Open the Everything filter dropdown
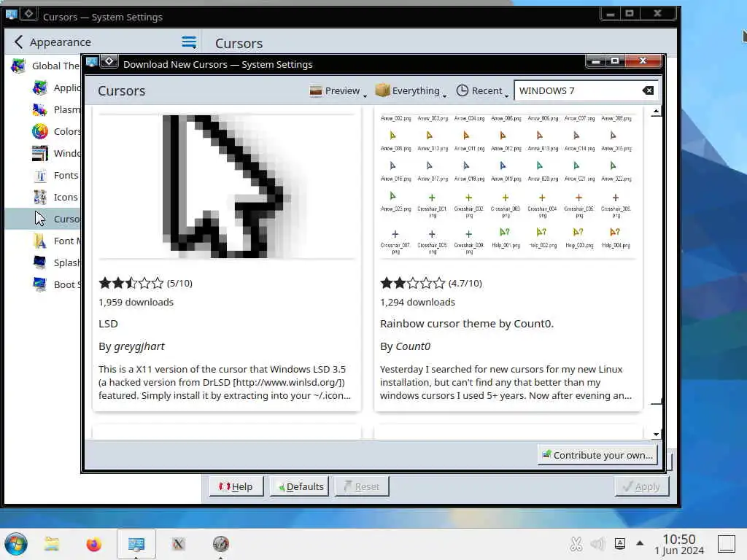747x560 pixels. pos(411,90)
